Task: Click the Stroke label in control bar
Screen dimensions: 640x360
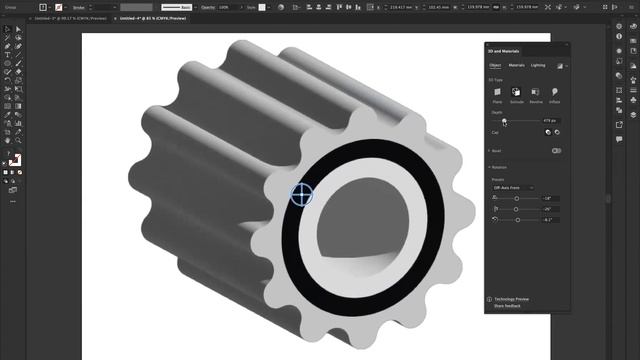Action: tap(78, 7)
